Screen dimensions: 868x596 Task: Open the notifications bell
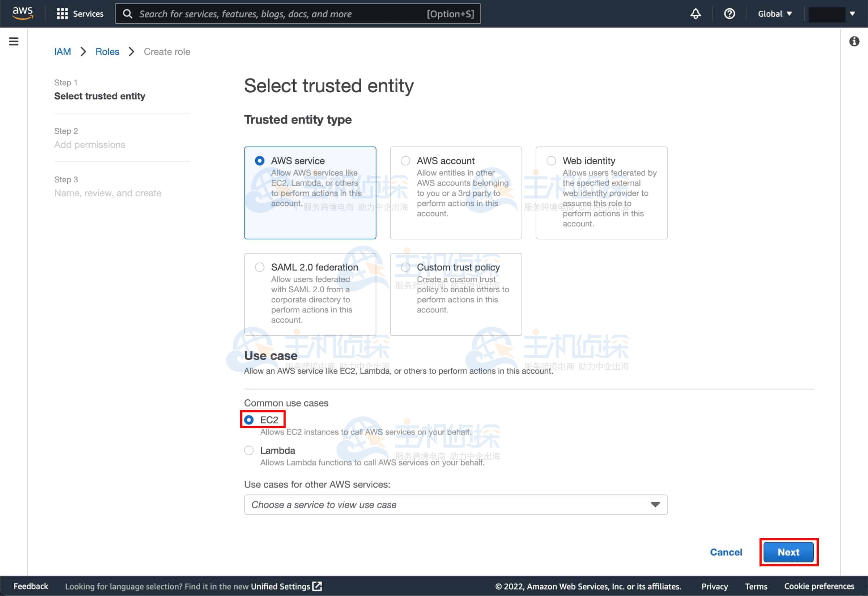695,14
